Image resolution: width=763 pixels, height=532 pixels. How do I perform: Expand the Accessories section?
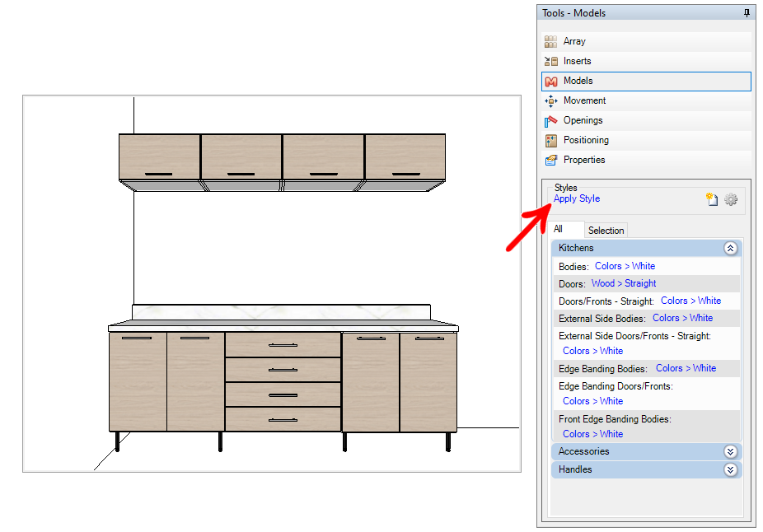click(x=730, y=452)
